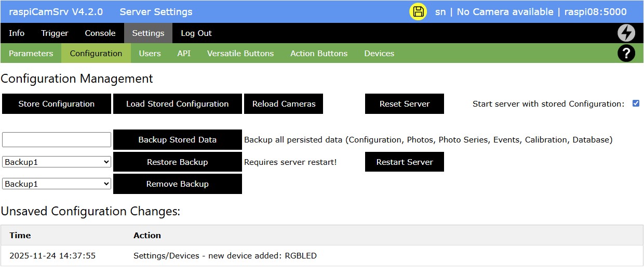Click the lightning bolt icon
This screenshot has height=272, width=644.
pos(626,33)
